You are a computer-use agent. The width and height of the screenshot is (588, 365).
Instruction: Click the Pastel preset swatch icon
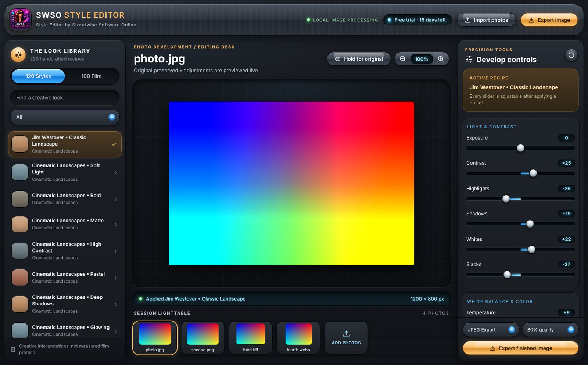[20, 278]
